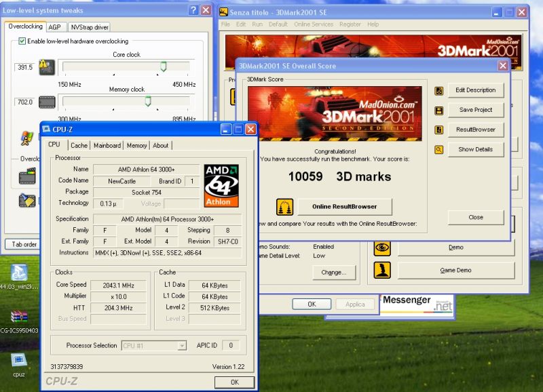Click the core clock slider handle
The image size is (543, 392).
point(164,66)
